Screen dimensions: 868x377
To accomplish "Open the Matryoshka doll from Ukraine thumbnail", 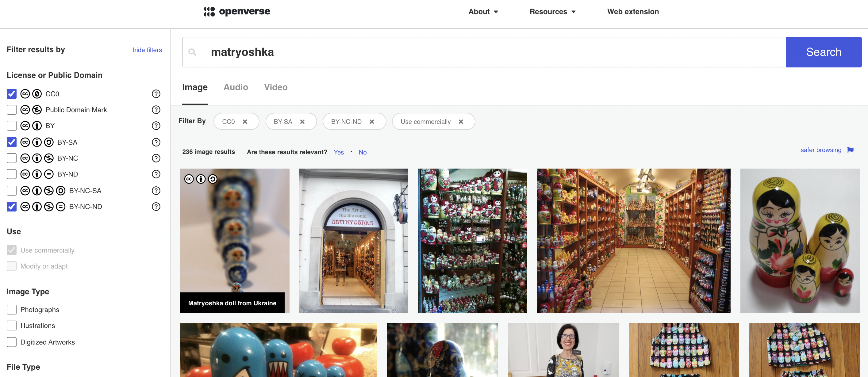I will tap(235, 240).
